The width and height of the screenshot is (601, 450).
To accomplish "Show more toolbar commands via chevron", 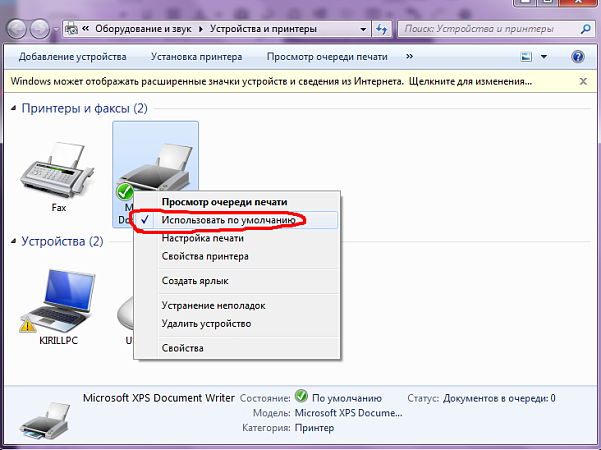I will pyautogui.click(x=409, y=57).
